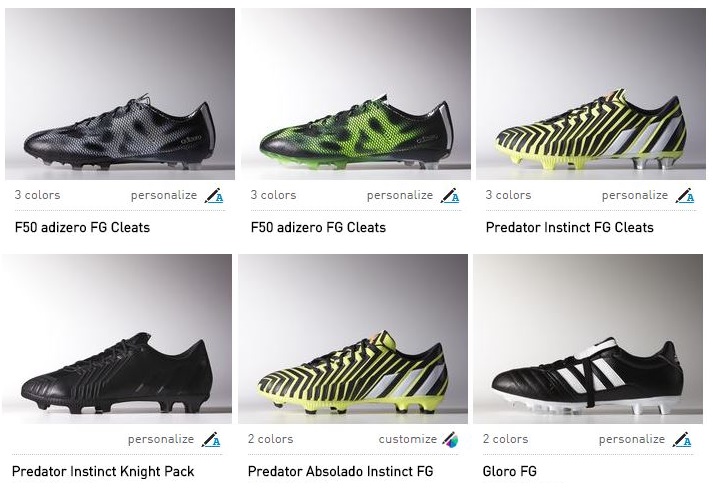Click "3 colors" under the Predator Instinct FG Cleats image
713x492 pixels.
click(508, 195)
